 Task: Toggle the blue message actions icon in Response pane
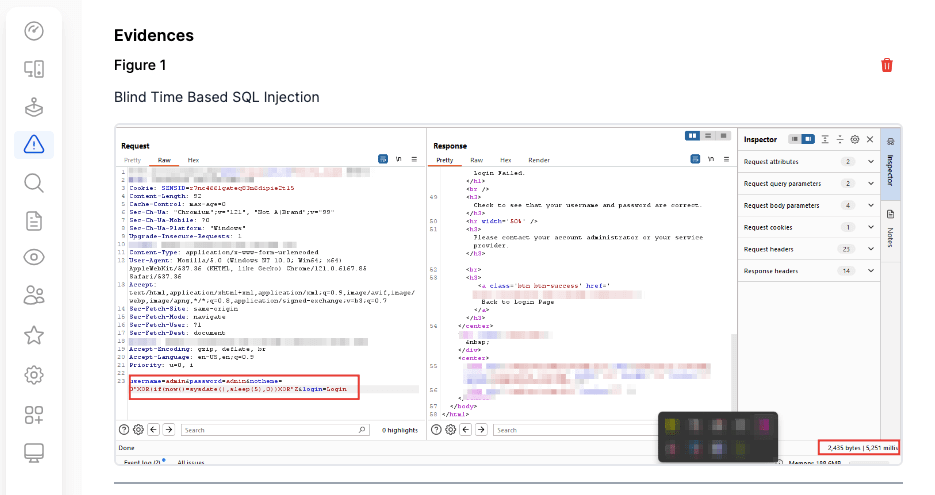pyautogui.click(x=695, y=159)
